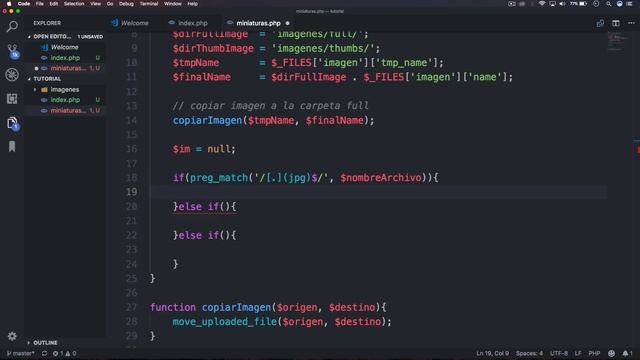
Task: Click the '1 UNSAVED' label in Open Editors
Action: click(90, 37)
